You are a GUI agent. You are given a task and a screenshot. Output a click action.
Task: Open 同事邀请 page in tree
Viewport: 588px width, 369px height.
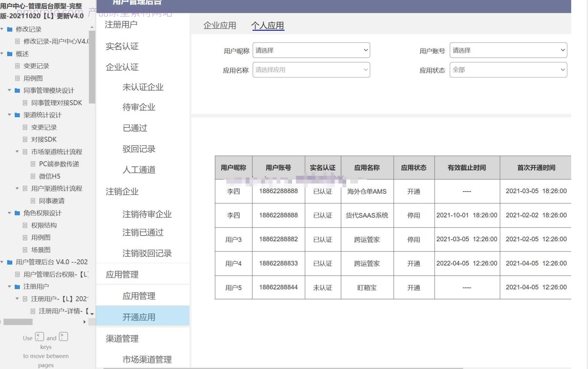pyautogui.click(x=52, y=201)
